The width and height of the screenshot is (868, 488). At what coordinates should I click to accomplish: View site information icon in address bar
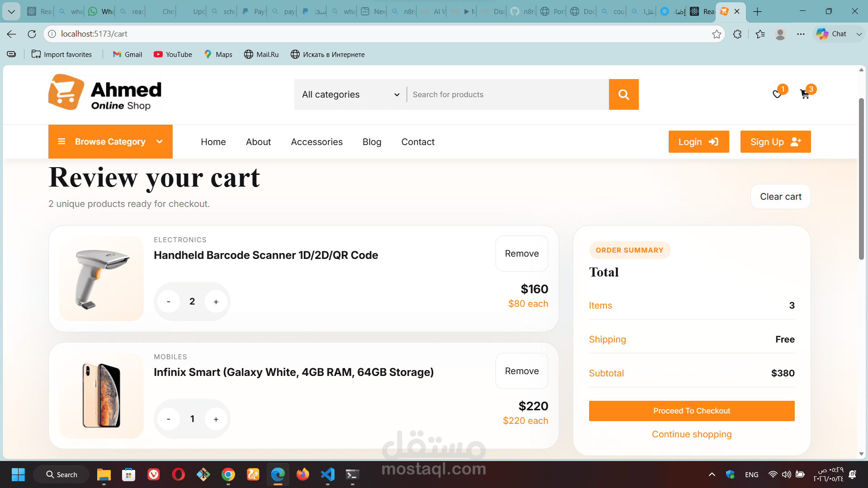pyautogui.click(x=52, y=34)
